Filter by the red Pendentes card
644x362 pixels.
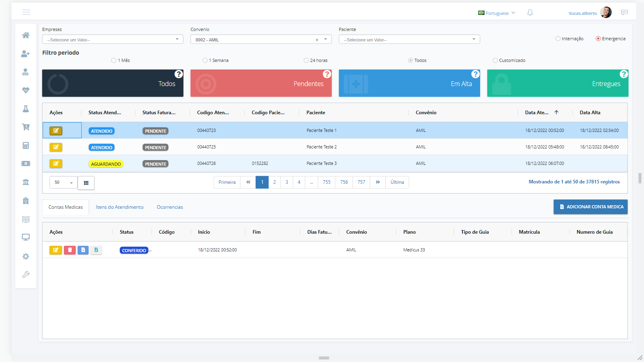[261, 83]
